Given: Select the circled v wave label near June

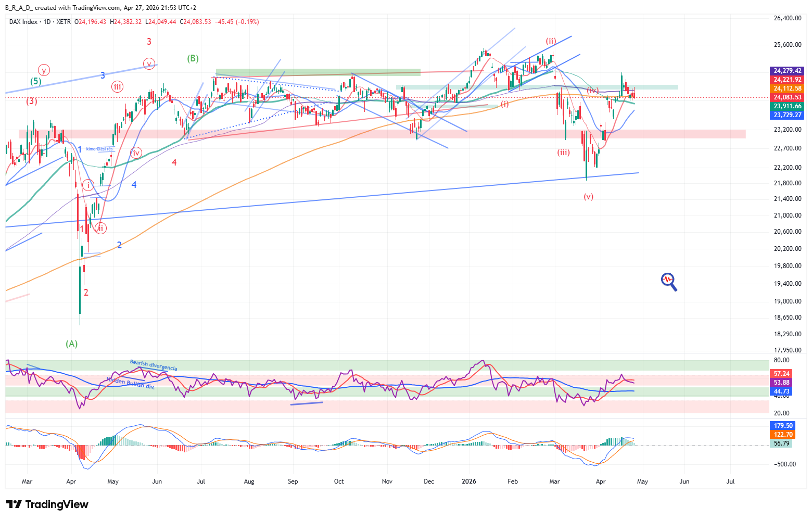Looking at the screenshot, I should pyautogui.click(x=149, y=64).
